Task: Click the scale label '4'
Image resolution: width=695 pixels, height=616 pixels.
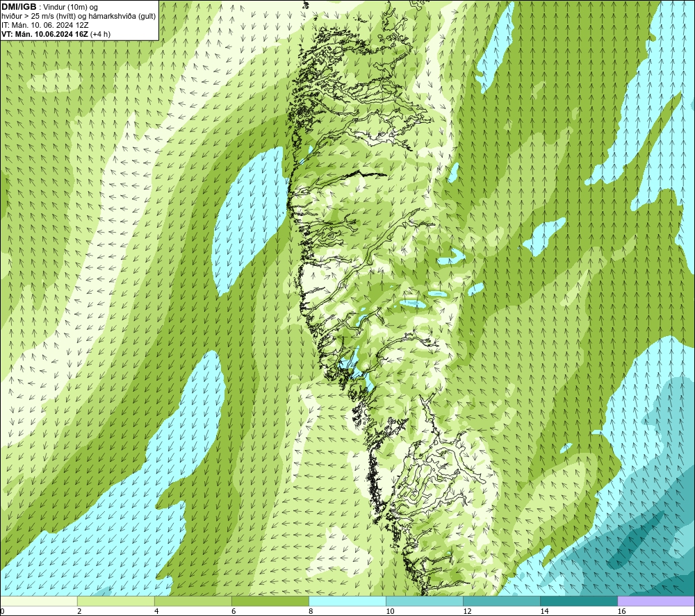Action: click(156, 612)
